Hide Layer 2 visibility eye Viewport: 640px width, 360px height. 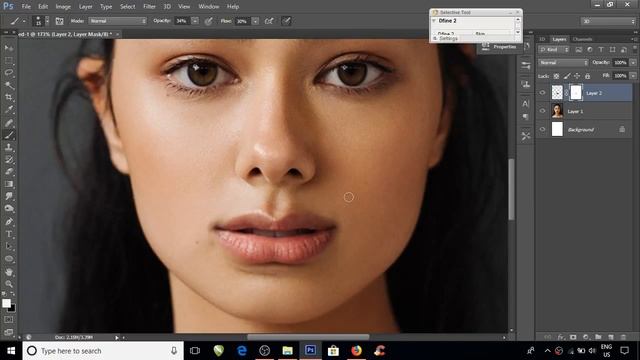point(542,93)
